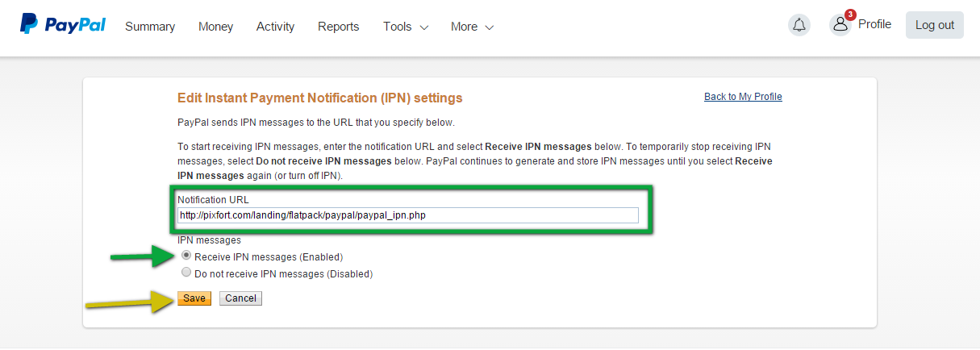Save the IPN settings
The height and width of the screenshot is (350, 980).
[194, 298]
